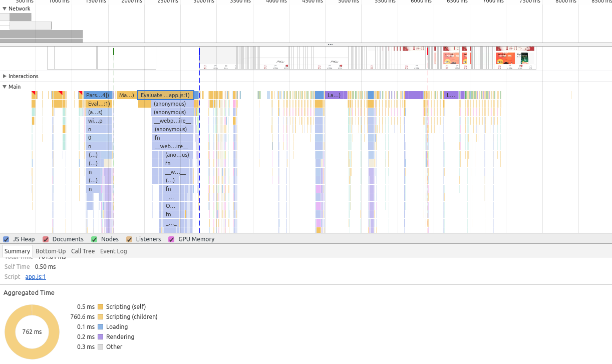Click the 'Self Time' 0.50 ms value

(45, 267)
